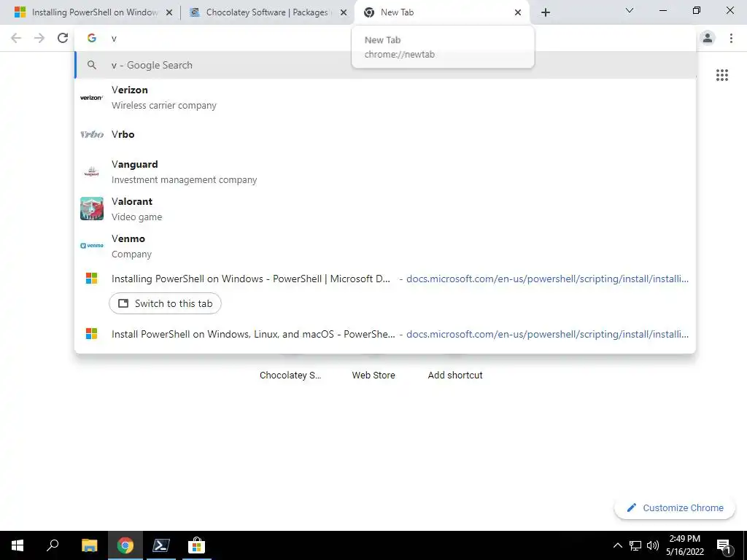Click the volume speaker tray icon

pos(653,545)
